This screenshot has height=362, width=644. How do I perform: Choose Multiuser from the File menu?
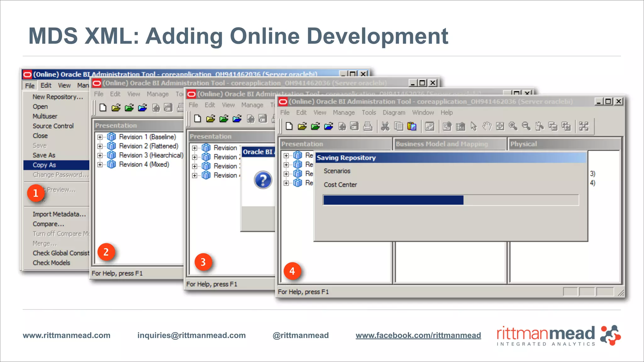click(x=45, y=116)
